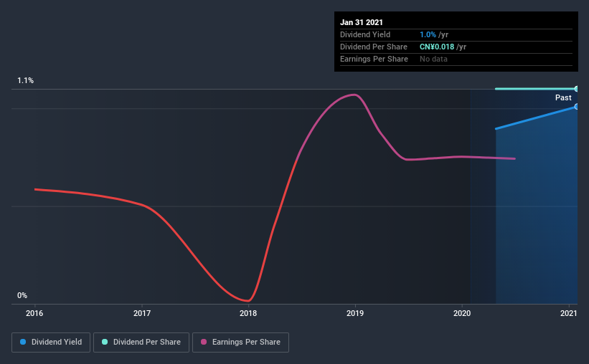Click the 0% y-axis label
Image resolution: width=589 pixels, height=364 pixels.
point(22,296)
